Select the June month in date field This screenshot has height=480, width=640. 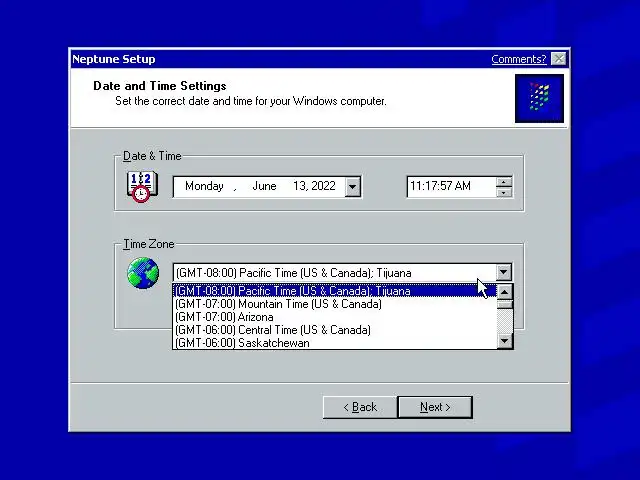(264, 186)
